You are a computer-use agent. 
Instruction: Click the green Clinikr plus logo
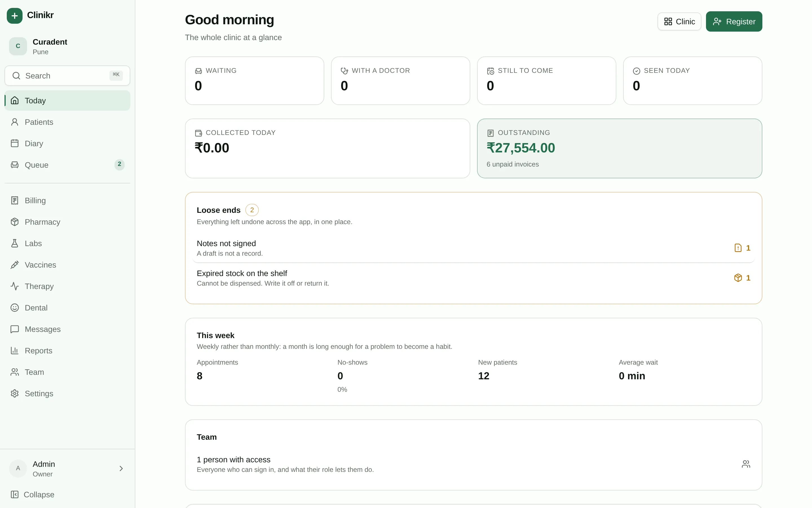(x=14, y=16)
